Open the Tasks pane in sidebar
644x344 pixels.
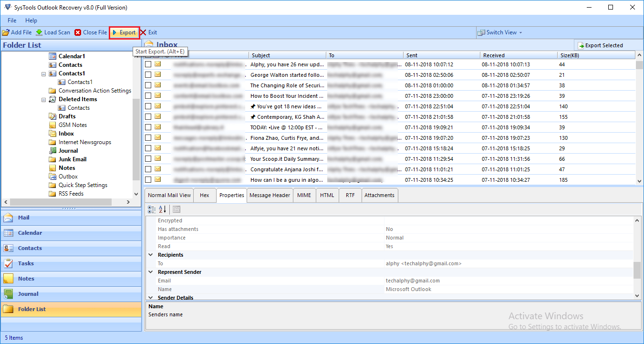tap(26, 263)
